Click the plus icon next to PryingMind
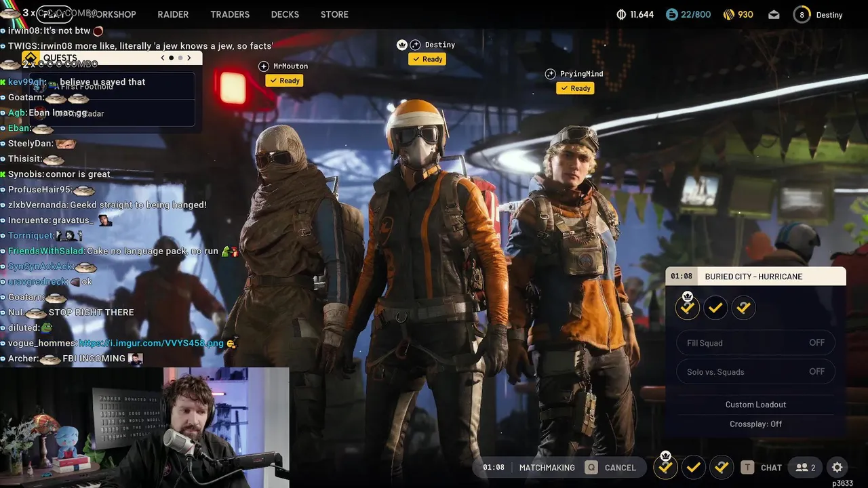 [551, 74]
